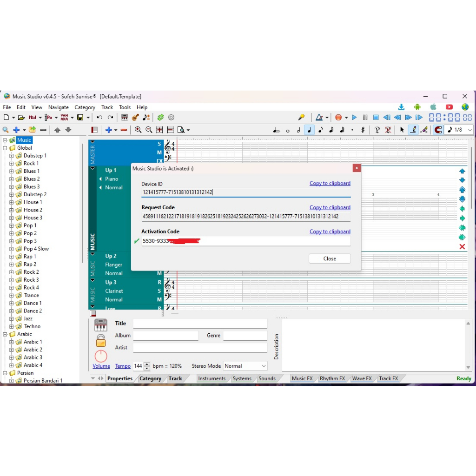
Task: Open the piano keyboard icon in toolbar
Action: coord(125,118)
